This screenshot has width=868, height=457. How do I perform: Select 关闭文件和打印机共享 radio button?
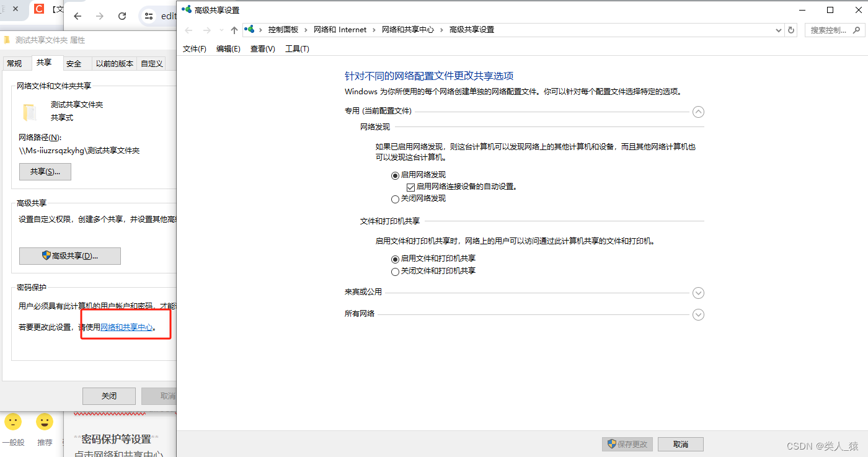click(396, 272)
